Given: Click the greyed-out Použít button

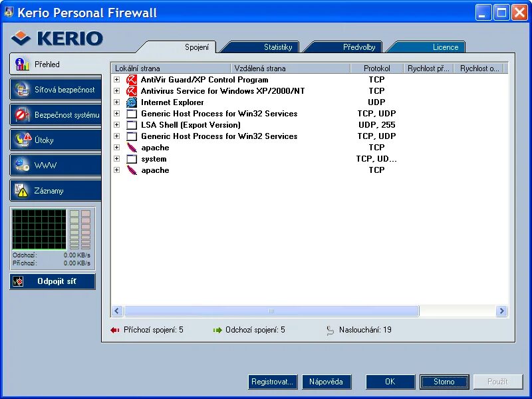Looking at the screenshot, I should point(497,382).
